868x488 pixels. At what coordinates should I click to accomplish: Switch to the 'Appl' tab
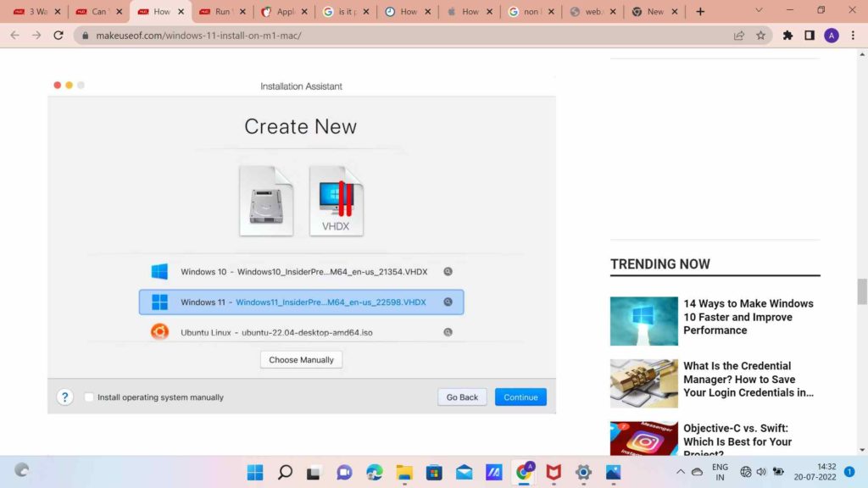point(285,12)
